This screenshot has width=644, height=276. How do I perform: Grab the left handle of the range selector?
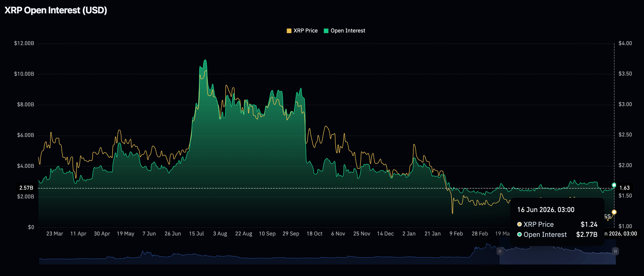tap(500, 251)
